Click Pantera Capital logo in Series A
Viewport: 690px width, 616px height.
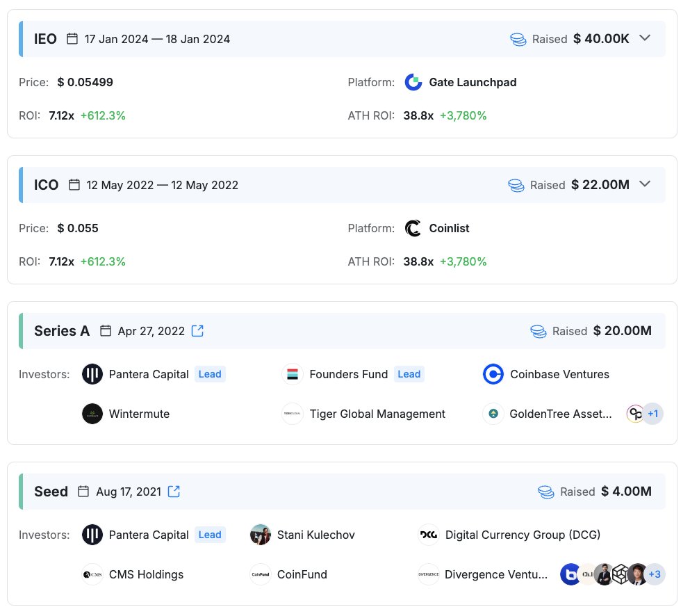pyautogui.click(x=92, y=374)
